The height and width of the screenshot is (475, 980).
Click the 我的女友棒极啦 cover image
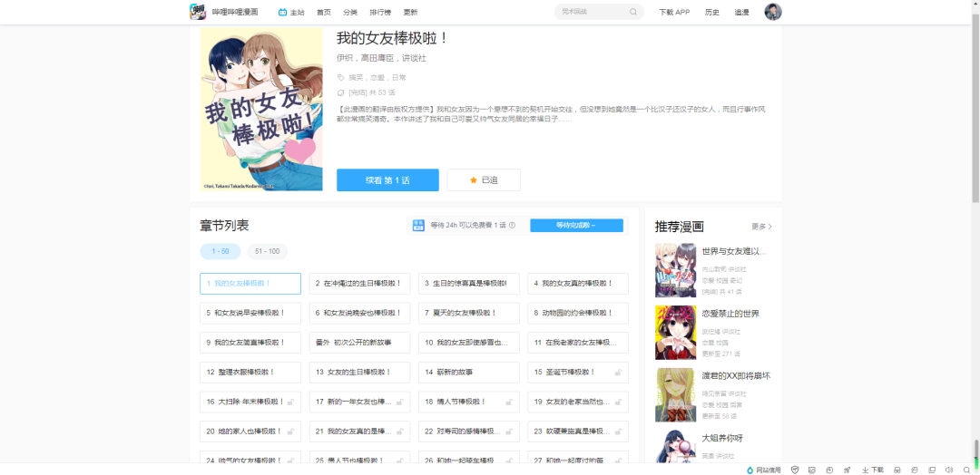(x=261, y=109)
